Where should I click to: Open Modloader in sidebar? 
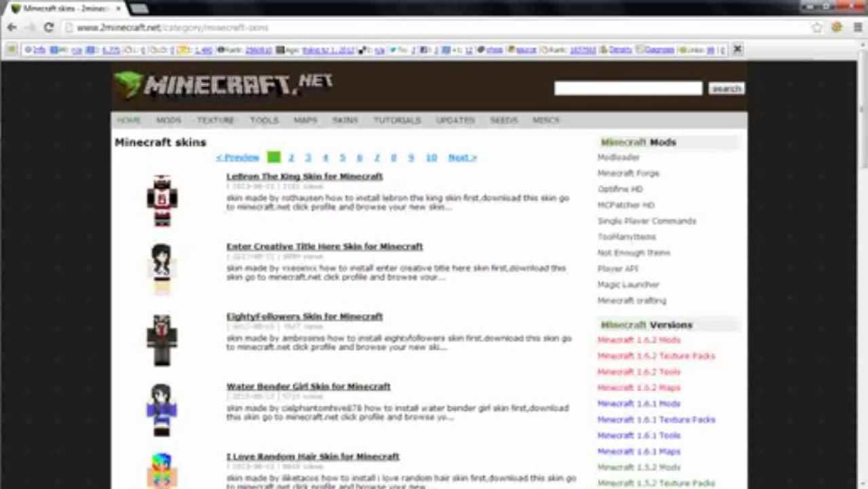618,158
